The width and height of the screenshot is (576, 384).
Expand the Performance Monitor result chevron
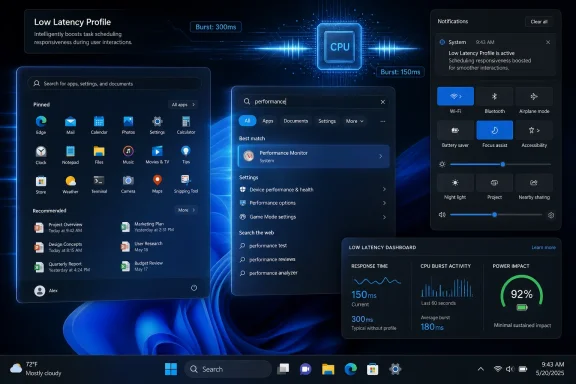point(381,157)
